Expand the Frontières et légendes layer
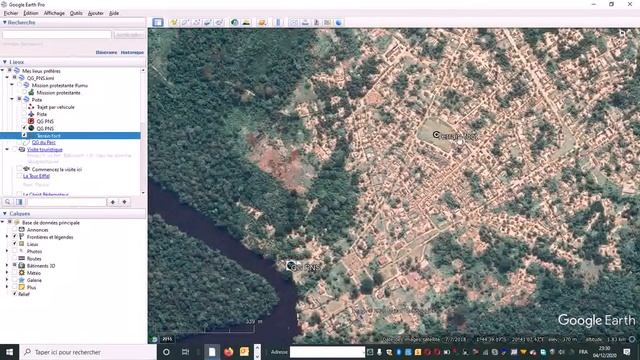This screenshot has width=640, height=360. coord(7,237)
